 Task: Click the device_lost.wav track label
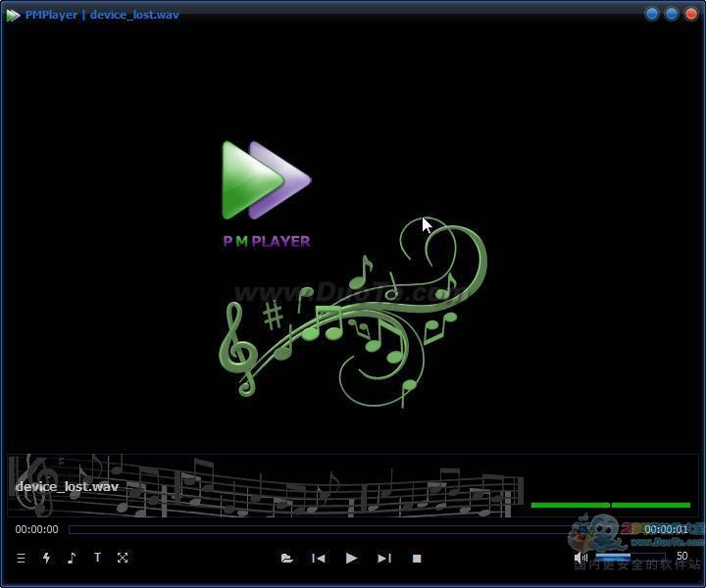(x=67, y=486)
